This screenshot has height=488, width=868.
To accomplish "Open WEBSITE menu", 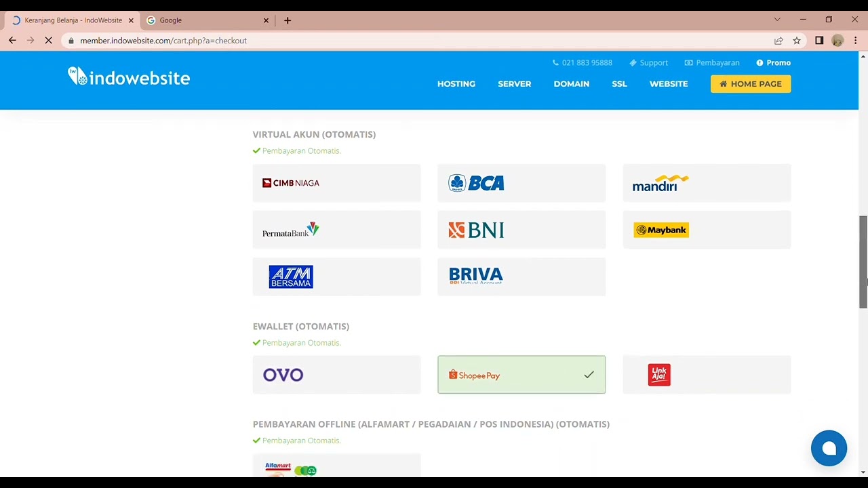I will (x=669, y=84).
